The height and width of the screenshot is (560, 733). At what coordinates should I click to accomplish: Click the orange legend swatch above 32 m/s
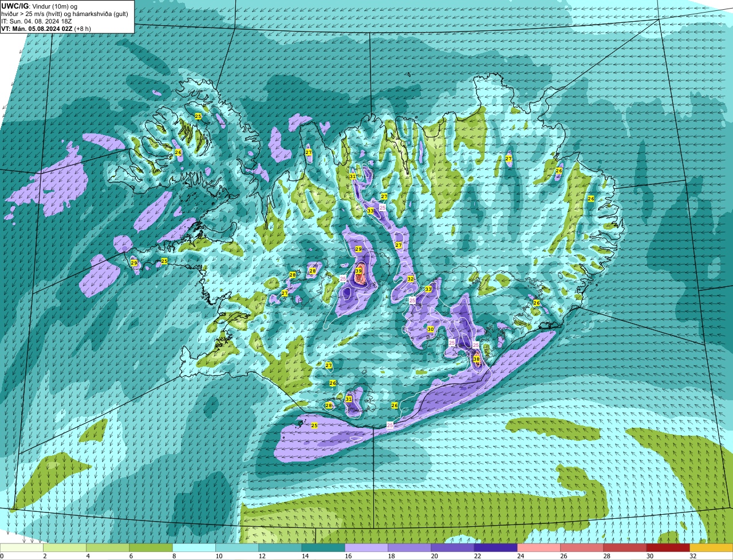pos(711,548)
